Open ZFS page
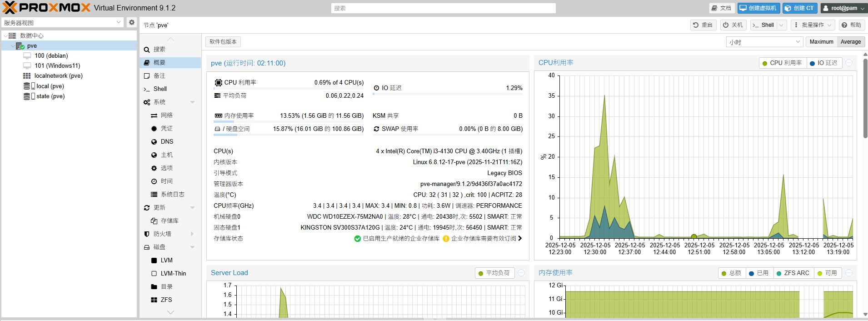 (x=170, y=300)
